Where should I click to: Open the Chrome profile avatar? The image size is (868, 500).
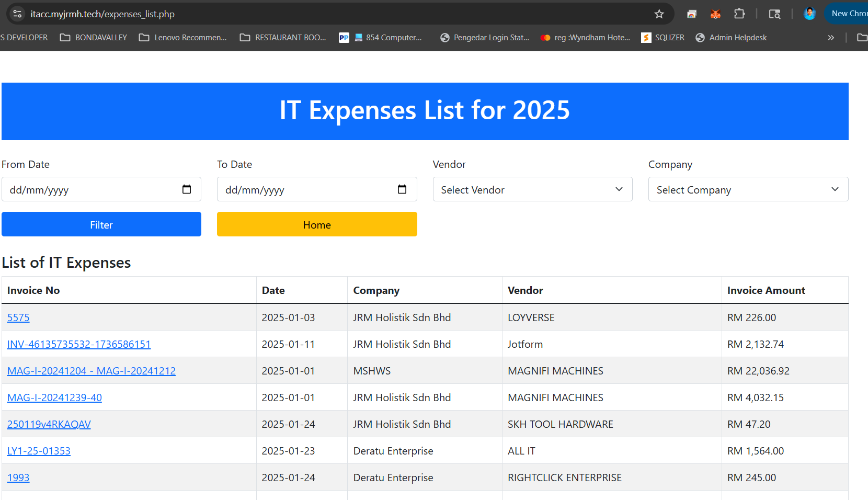[x=809, y=14]
